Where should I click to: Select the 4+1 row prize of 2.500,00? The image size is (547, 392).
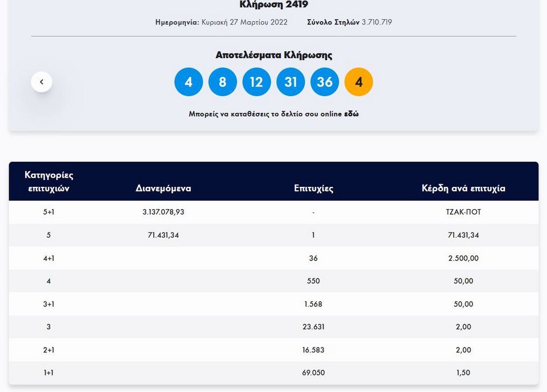pos(464,258)
